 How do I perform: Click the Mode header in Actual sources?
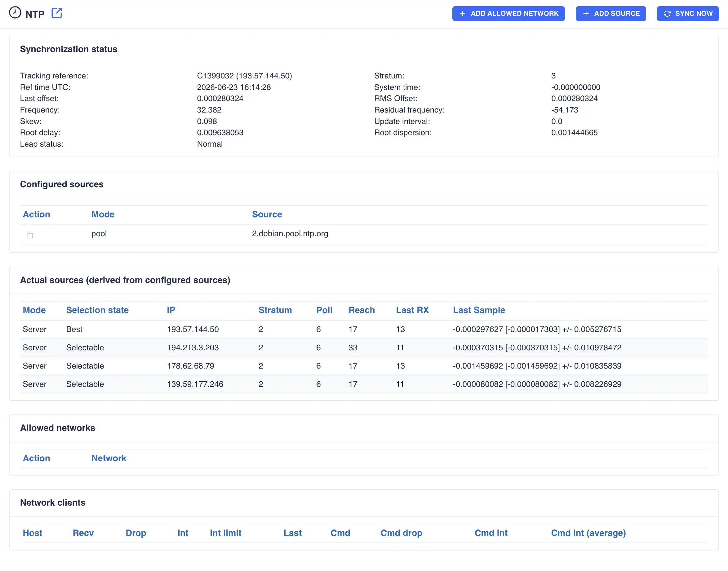(34, 310)
